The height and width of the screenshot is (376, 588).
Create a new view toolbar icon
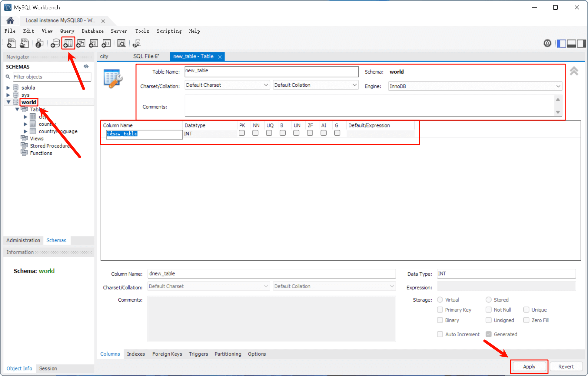coord(81,43)
